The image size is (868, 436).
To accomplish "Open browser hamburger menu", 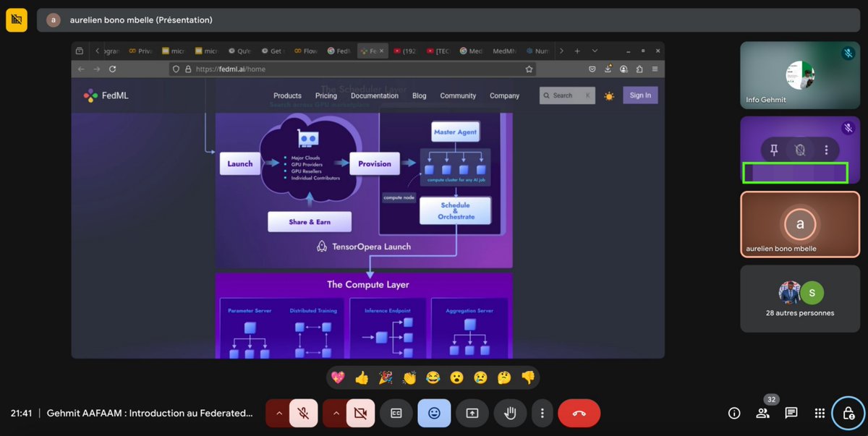I will 655,69.
